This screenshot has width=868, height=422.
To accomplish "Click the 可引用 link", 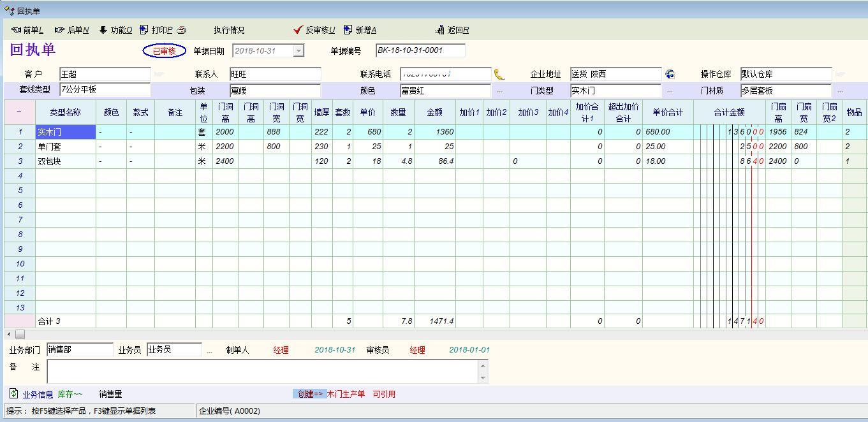I will pos(384,395).
